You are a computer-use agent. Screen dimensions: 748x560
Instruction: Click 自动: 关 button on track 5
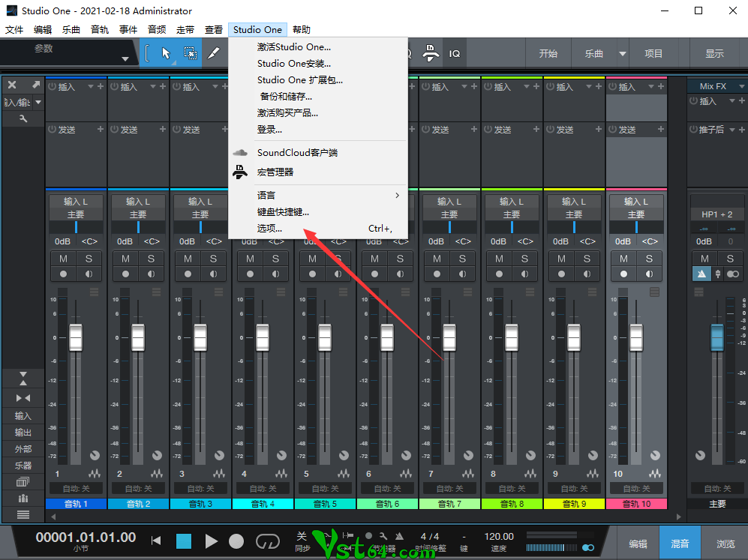pyautogui.click(x=325, y=489)
